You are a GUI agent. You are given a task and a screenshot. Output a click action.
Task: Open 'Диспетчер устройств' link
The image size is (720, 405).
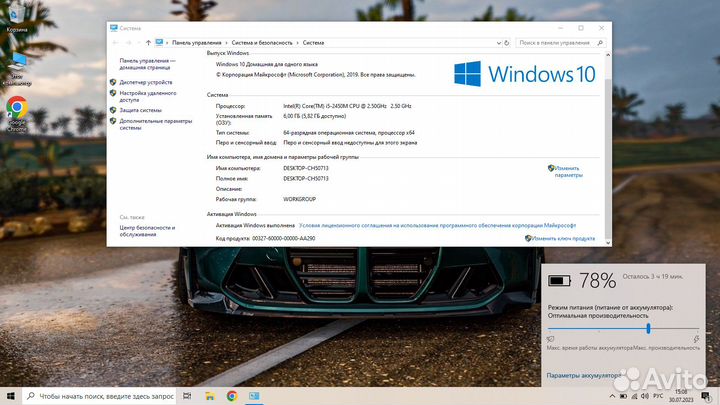(146, 82)
